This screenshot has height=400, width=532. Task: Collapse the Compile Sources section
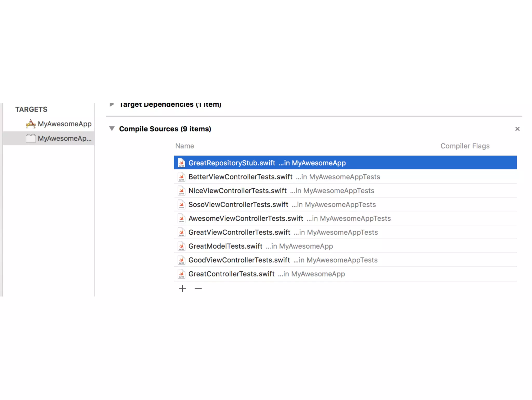[x=112, y=129]
